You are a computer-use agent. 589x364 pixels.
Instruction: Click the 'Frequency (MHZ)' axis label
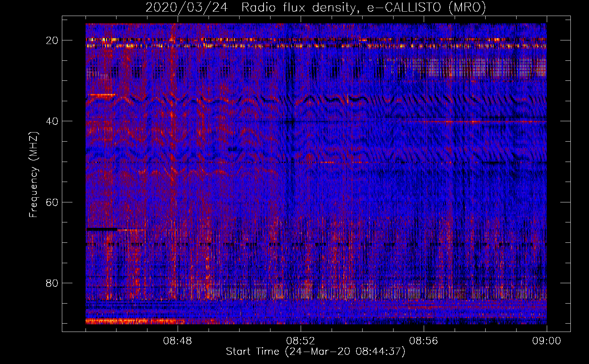pos(33,175)
